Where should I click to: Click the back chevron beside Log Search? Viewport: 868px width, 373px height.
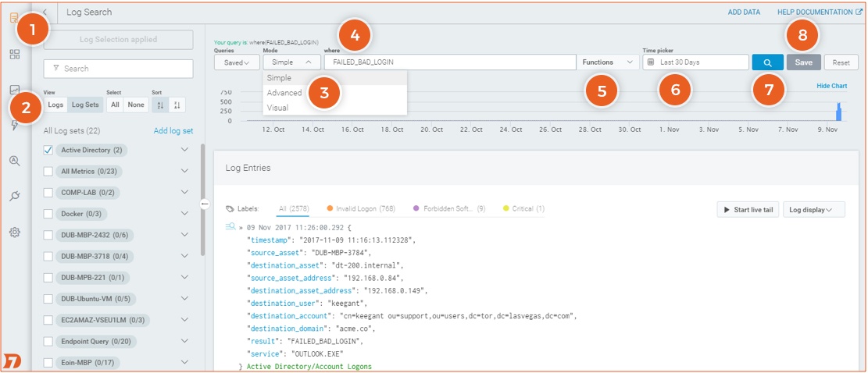45,12
